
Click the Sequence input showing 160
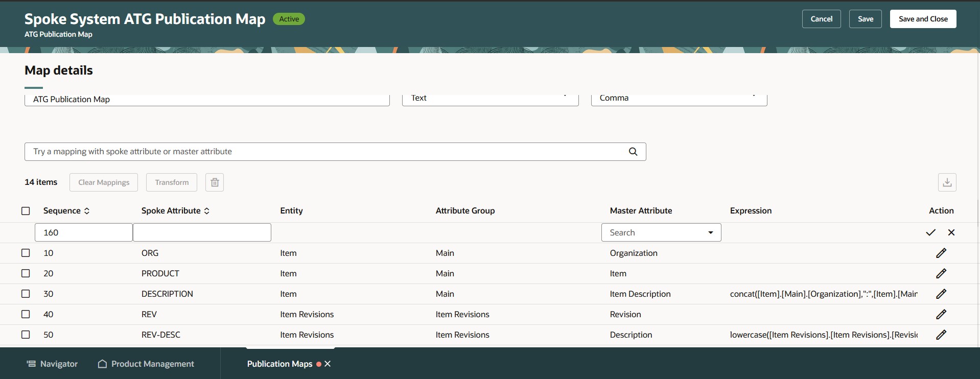pyautogui.click(x=84, y=232)
